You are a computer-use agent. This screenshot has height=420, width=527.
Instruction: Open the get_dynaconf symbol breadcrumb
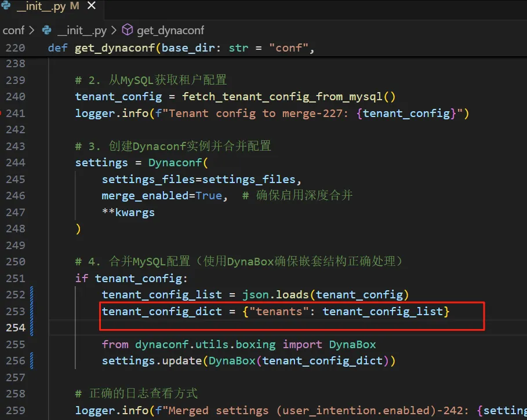(170, 31)
